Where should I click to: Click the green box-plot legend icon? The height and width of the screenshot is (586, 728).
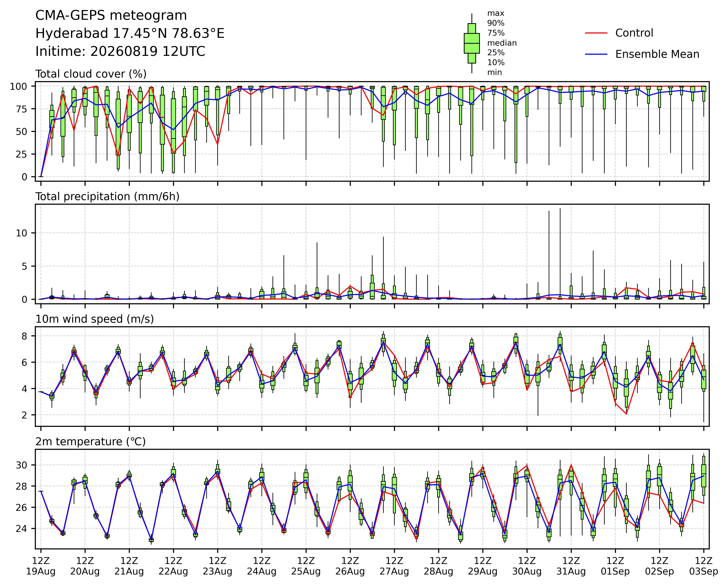point(471,43)
